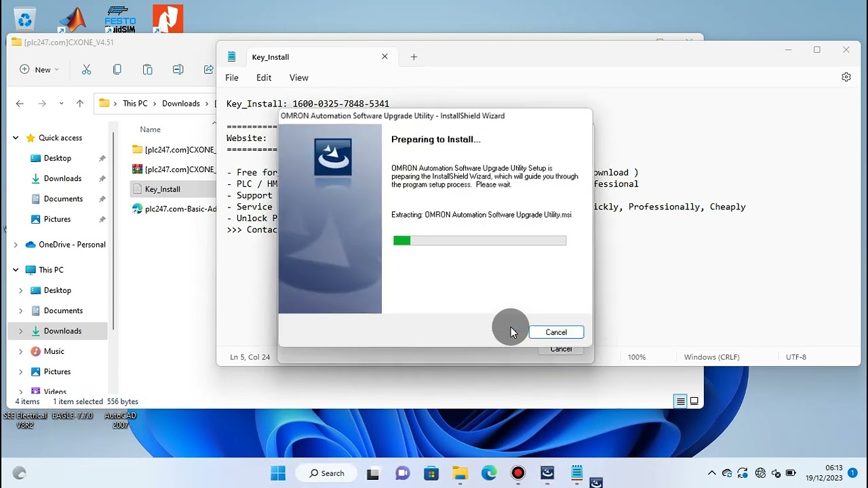Viewport: 868px width, 488px height.
Task: Open the View menu in Notepad
Action: 299,78
